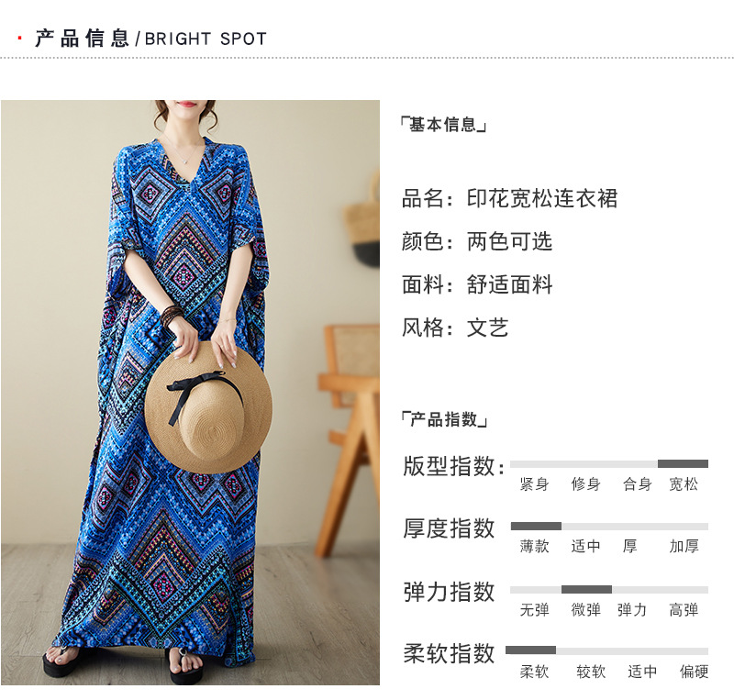Click the red dot before 产品信息
This screenshot has height=700, width=734.
[19, 38]
